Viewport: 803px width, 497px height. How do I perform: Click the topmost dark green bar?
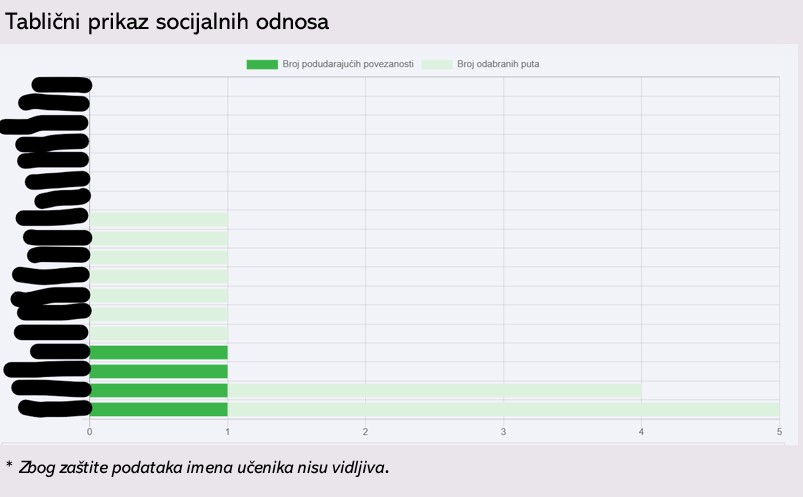tap(159, 352)
